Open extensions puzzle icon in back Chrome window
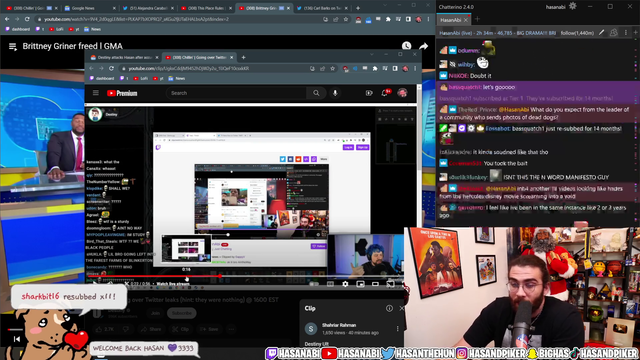This screenshot has width=640, height=360. pos(388,19)
